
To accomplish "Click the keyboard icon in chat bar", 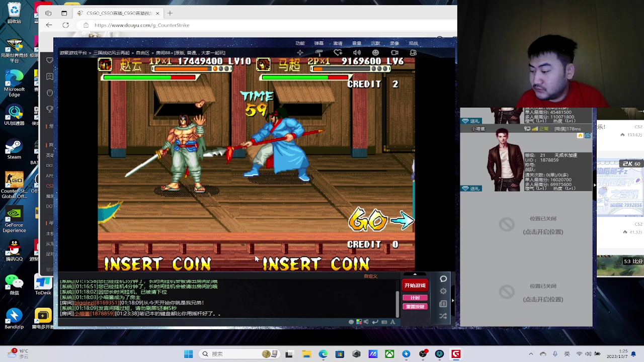I will [384, 322].
